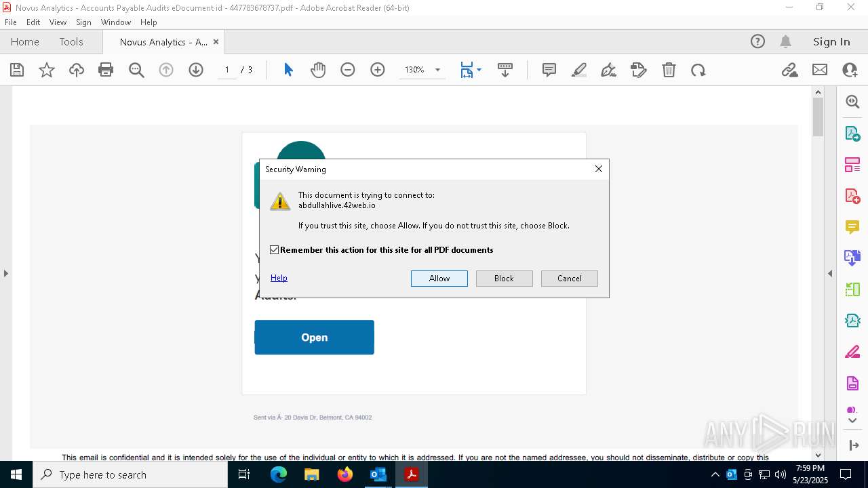This screenshot has height=488, width=868.
Task: Open the zoom level dropdown
Action: tap(437, 70)
